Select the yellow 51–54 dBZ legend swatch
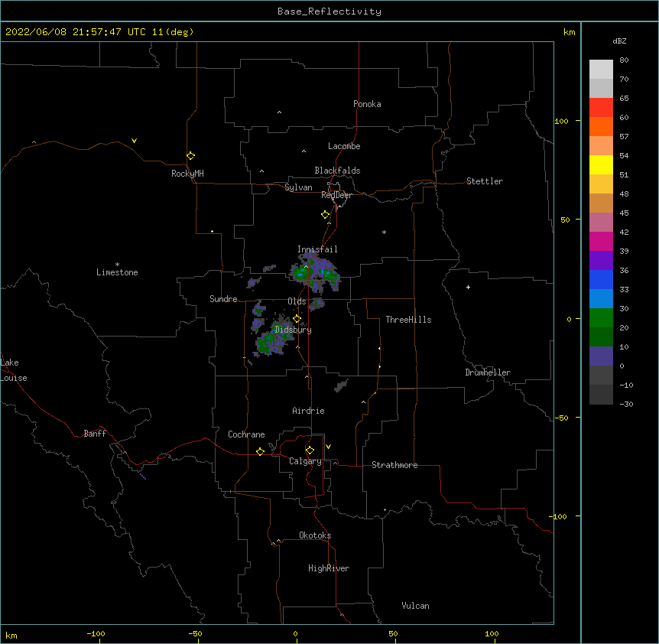The height and width of the screenshot is (644, 659). tap(601, 164)
